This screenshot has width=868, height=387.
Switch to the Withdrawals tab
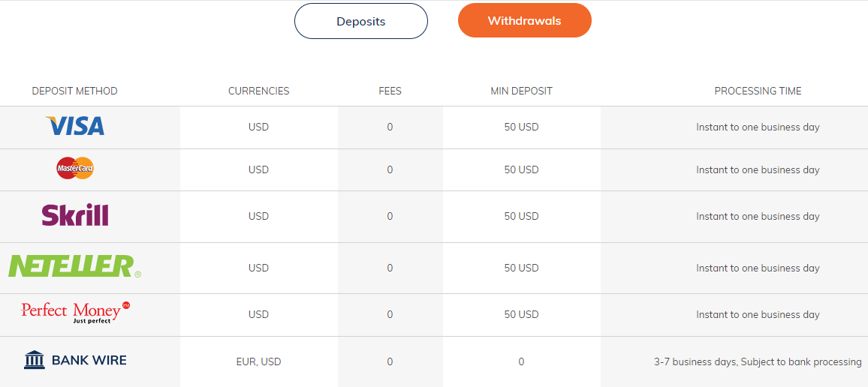(x=524, y=20)
